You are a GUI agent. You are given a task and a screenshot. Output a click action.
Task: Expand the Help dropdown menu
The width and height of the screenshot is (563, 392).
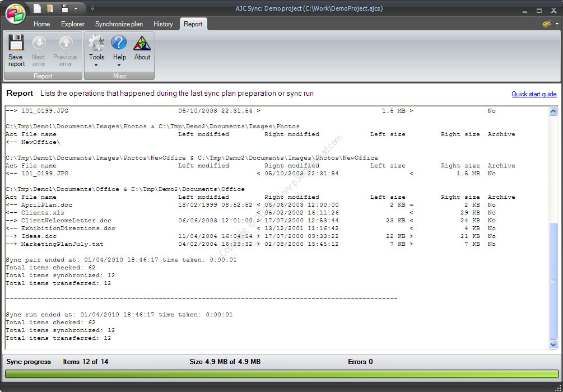(x=119, y=65)
